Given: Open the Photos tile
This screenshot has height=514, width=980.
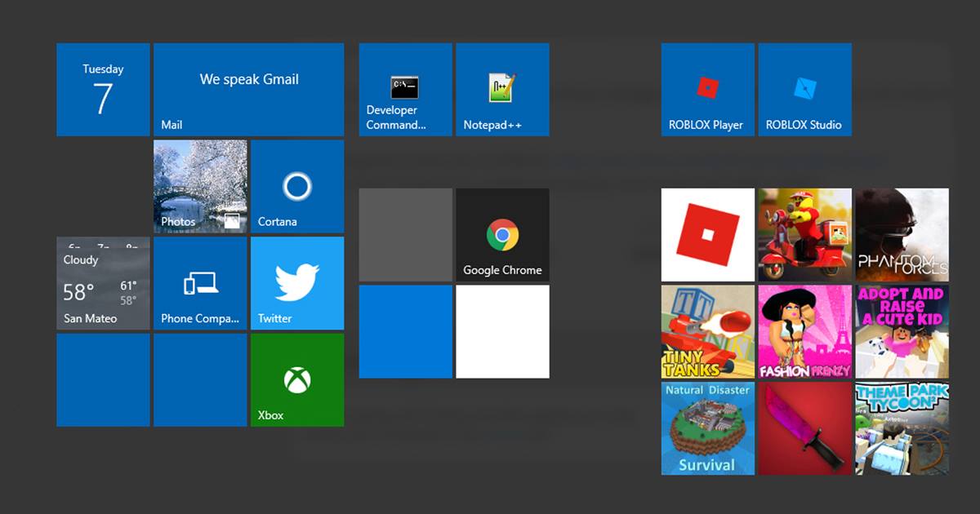Looking at the screenshot, I should 200,187.
